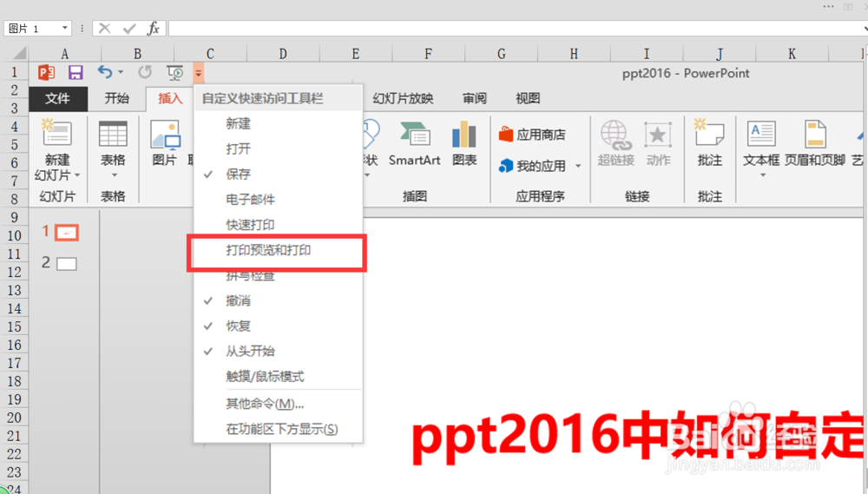
Task: Click the 图表 chart icon
Action: click(464, 135)
